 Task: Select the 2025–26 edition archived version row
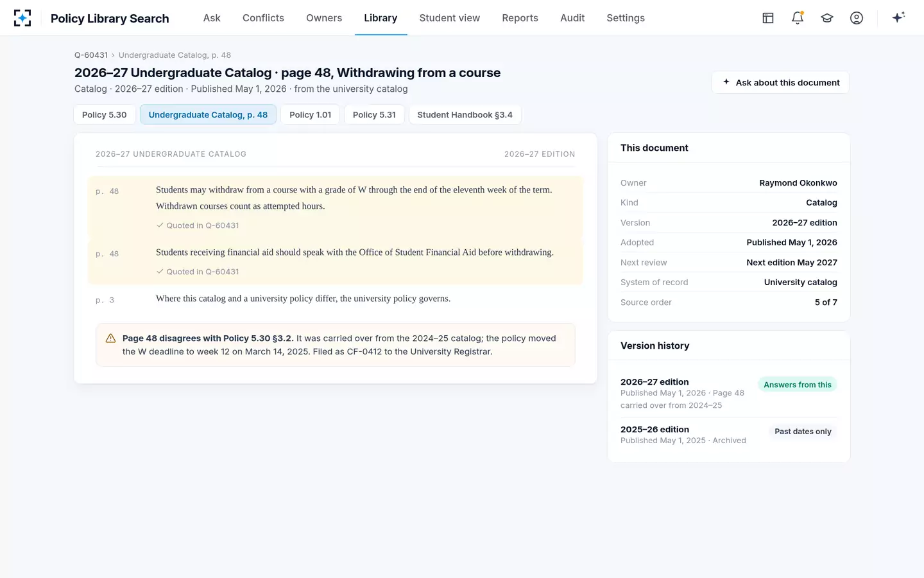[x=728, y=435]
